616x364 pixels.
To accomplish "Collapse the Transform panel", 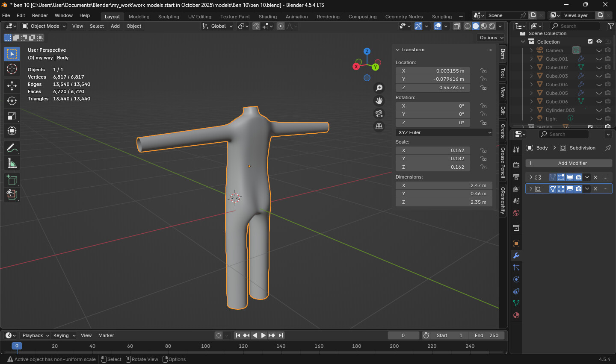I will 397,50.
